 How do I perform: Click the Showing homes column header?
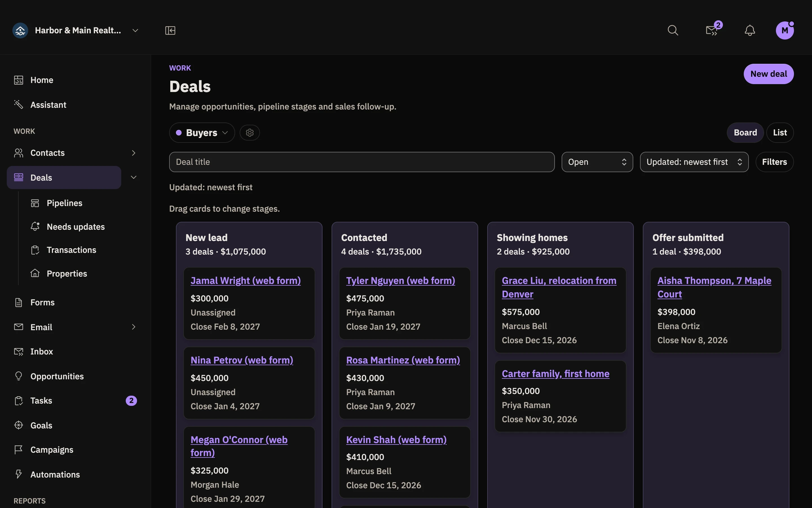coord(532,238)
